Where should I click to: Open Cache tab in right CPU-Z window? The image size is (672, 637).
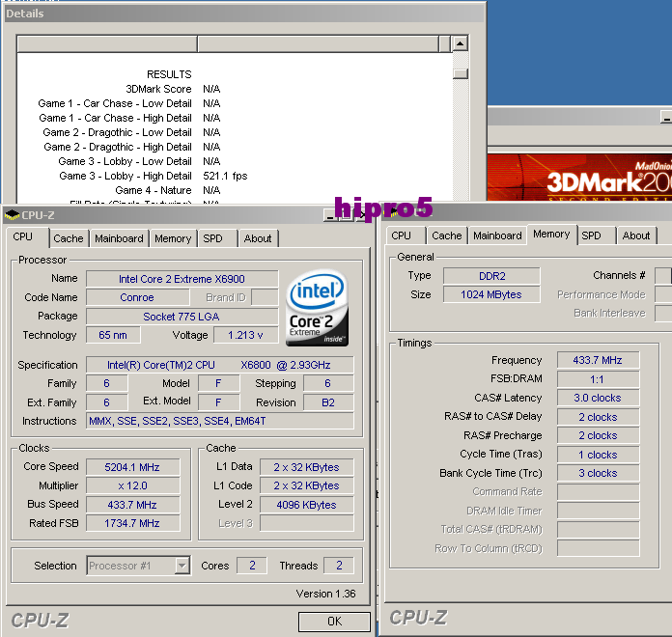tap(447, 235)
